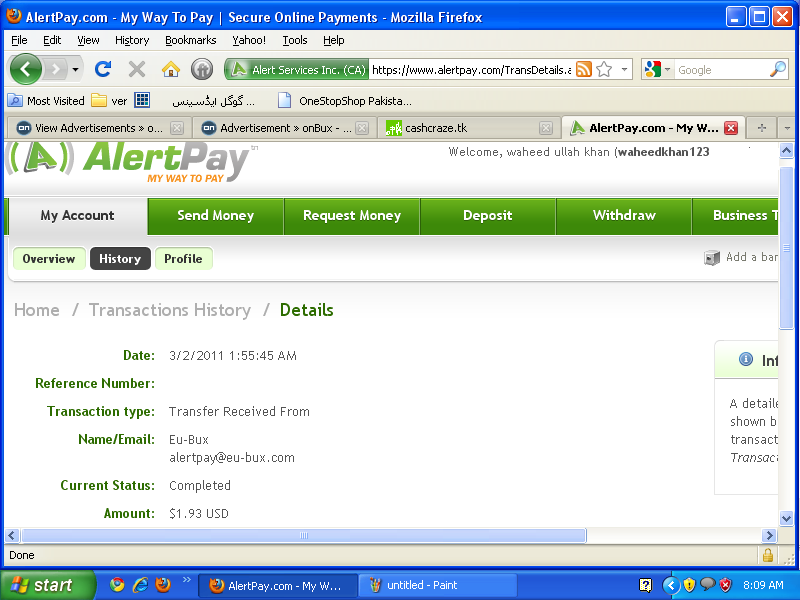This screenshot has width=800, height=600.
Task: Select the History sub-tab button
Action: 120,259
